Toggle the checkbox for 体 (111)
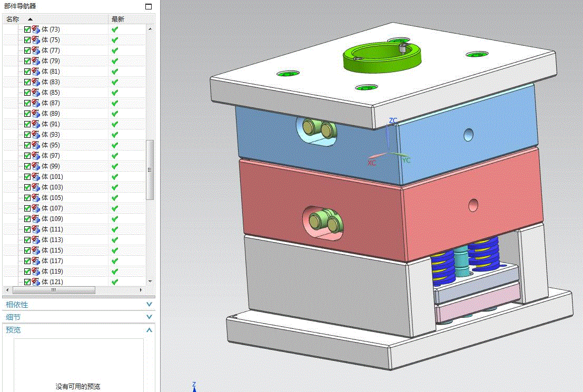Image resolution: width=583 pixels, height=392 pixels. click(x=27, y=229)
